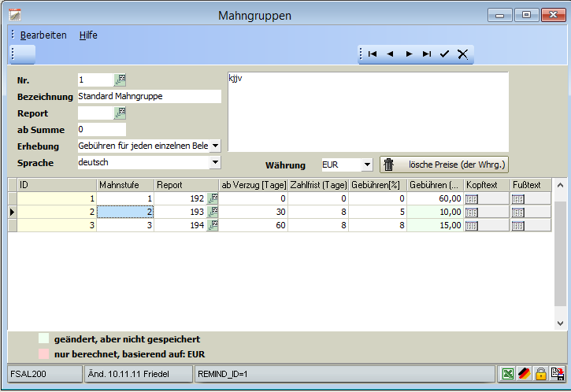The height and width of the screenshot is (392, 571).
Task: Go to first record in navigator
Action: [373, 54]
